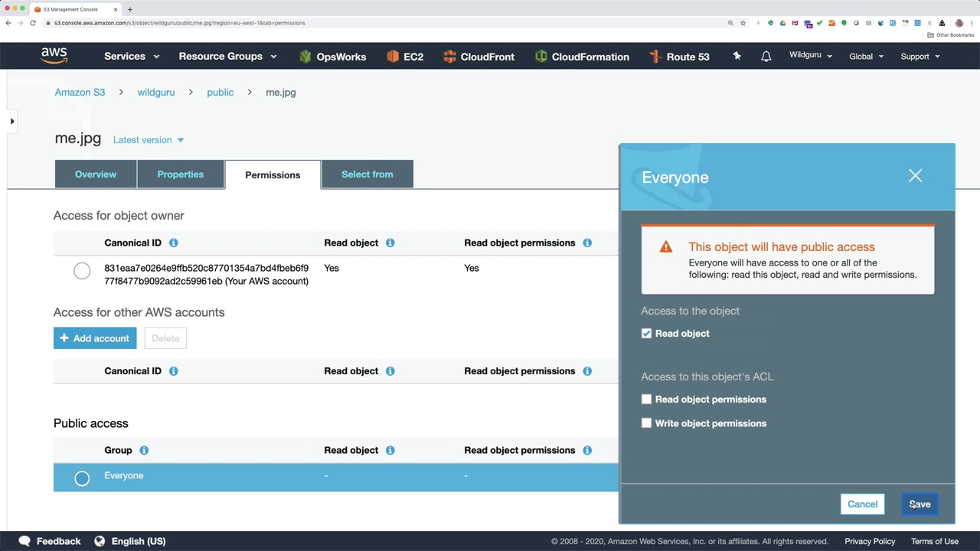Click Read object permissions info icon under Public access
The height and width of the screenshot is (551, 980).
[x=587, y=450]
